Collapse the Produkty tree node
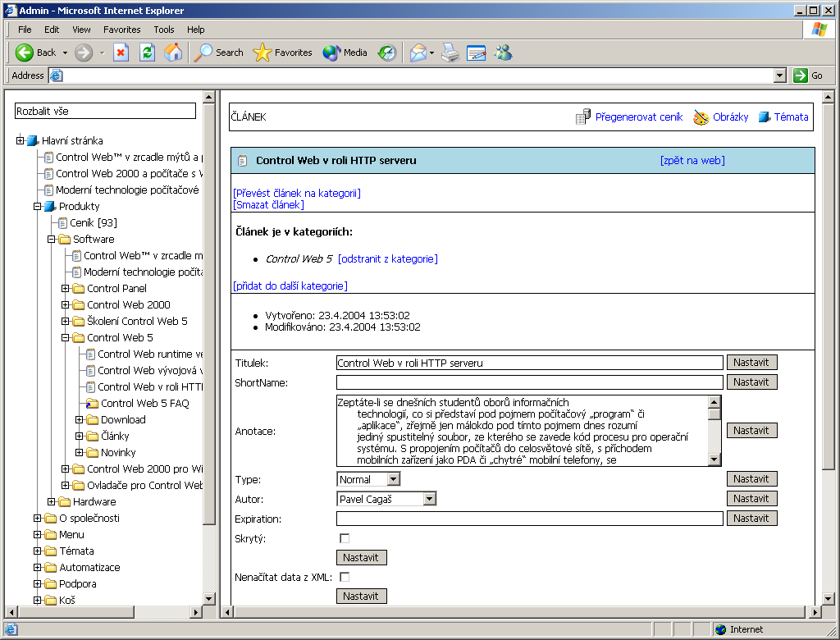The image size is (840, 640). tap(37, 206)
